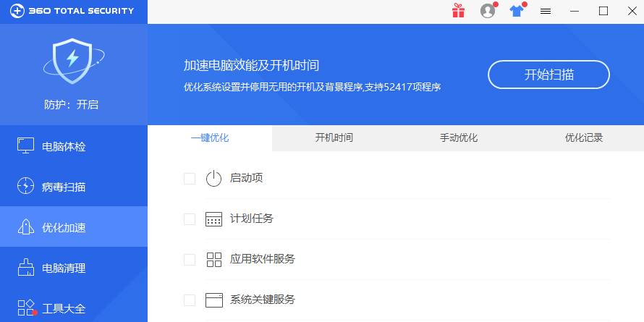Open the user account avatar icon
644x322 pixels.
click(x=488, y=11)
